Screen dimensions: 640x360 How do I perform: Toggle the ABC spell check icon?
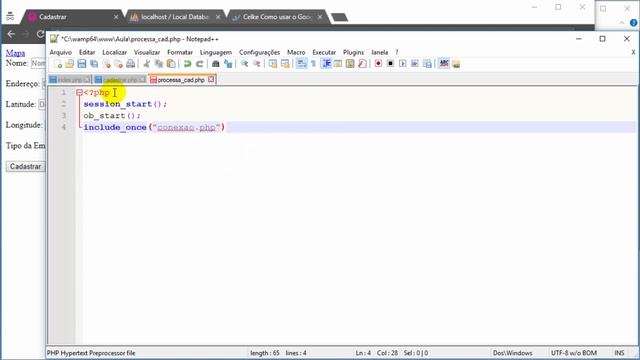[x=444, y=64]
